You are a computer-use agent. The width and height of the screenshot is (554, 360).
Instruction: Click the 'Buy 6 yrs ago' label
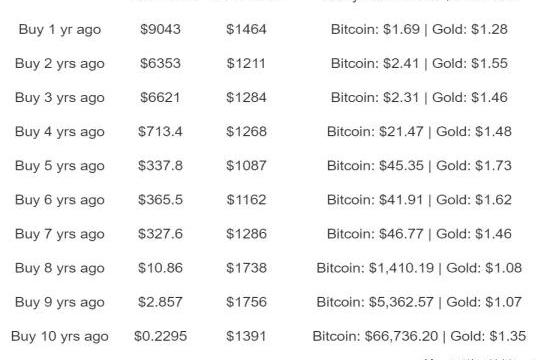[x=60, y=200]
